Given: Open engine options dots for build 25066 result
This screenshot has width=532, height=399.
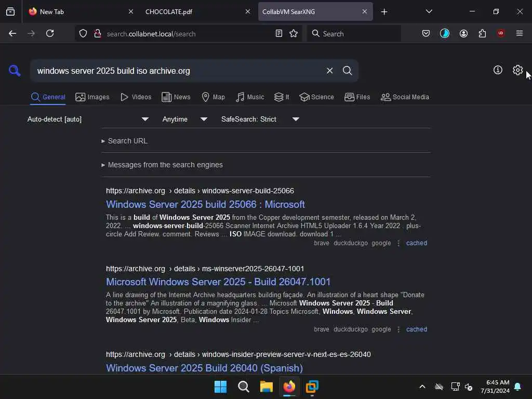Looking at the screenshot, I should 398,243.
